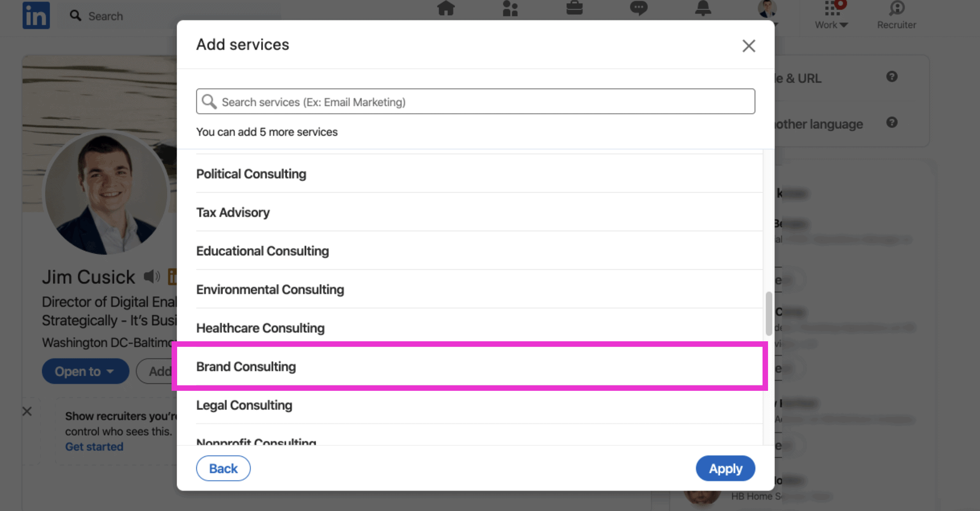Open the Recruiter icon in navigation
980x511 pixels.
coord(896,15)
